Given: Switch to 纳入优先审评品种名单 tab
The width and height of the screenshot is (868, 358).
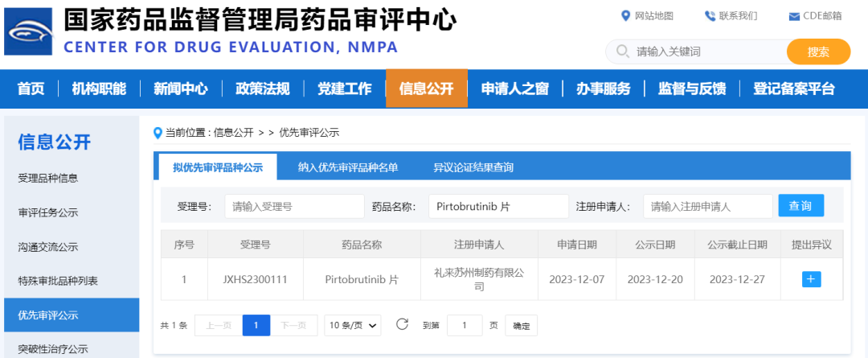Looking at the screenshot, I should pos(348,167).
